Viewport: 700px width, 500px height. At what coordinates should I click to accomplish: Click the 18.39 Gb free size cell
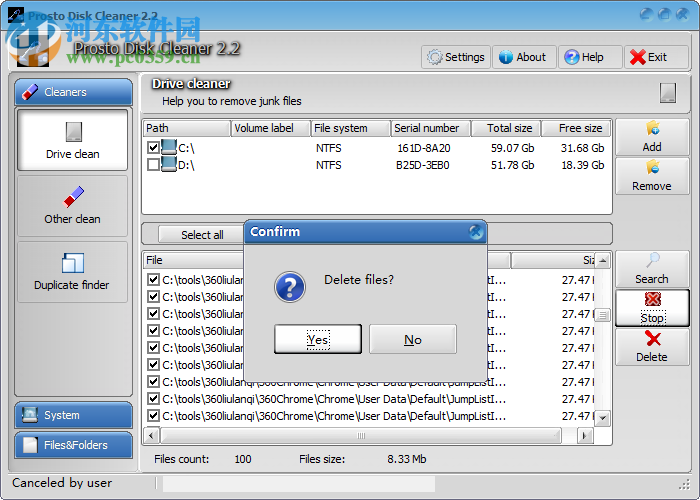(x=583, y=165)
